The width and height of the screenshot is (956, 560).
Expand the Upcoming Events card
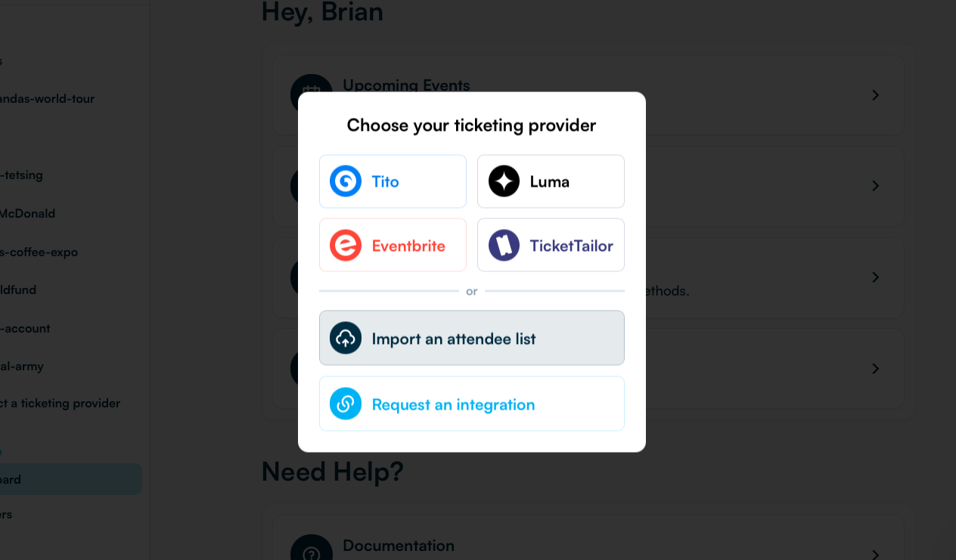coord(875,95)
